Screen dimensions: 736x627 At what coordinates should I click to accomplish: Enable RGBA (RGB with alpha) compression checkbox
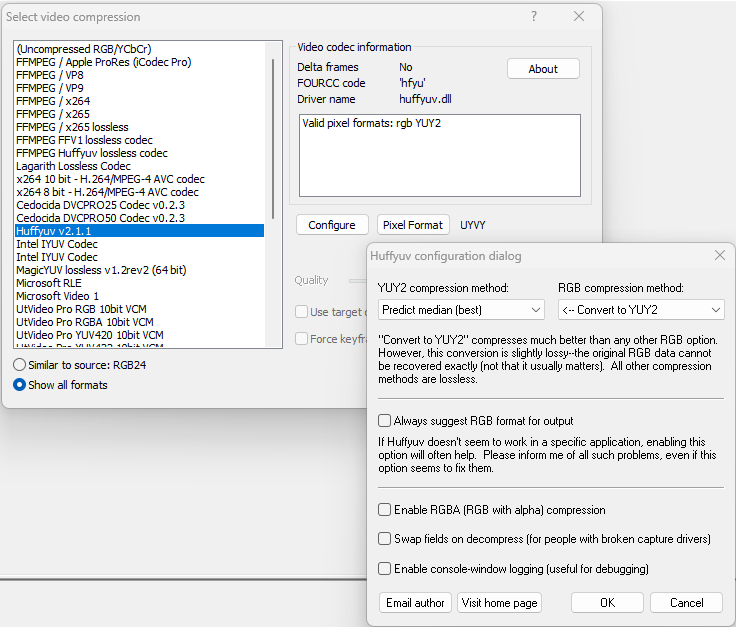click(384, 510)
